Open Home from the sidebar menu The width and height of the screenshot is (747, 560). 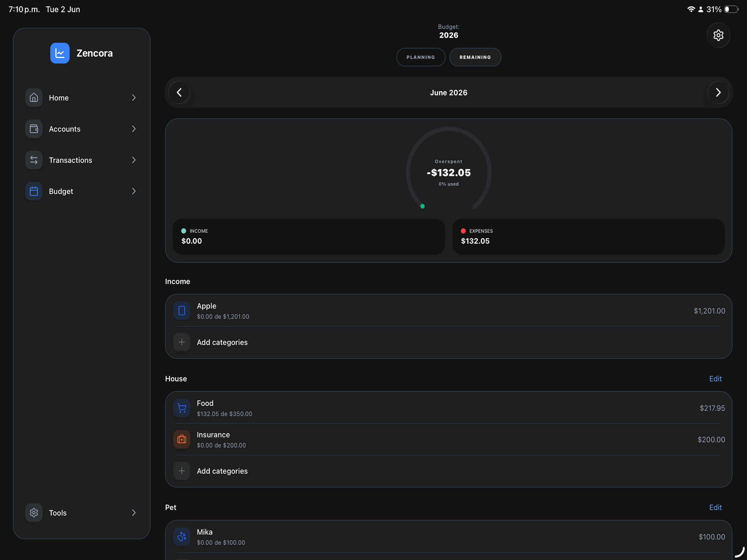click(81, 98)
